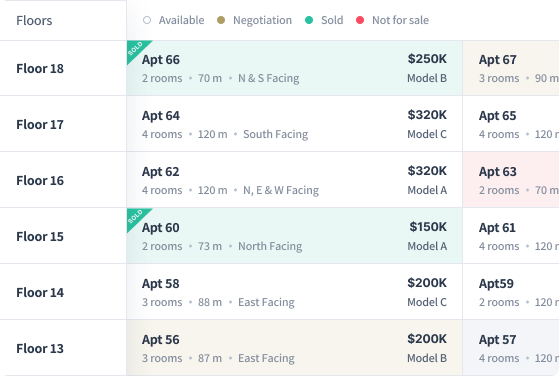Click the SOLD ribbon on Apt 60
559x376 pixels.
pyautogui.click(x=135, y=217)
